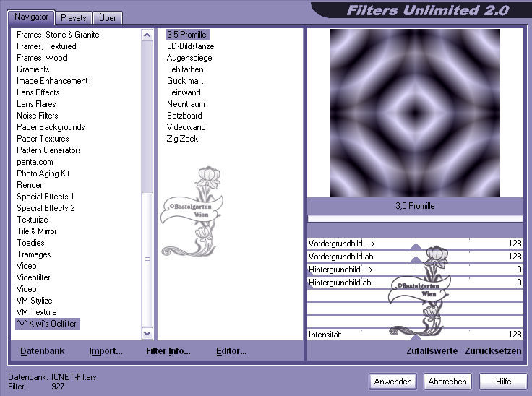Pick the Neontraum filter
This screenshot has height=396, width=532.
pyautogui.click(x=186, y=104)
